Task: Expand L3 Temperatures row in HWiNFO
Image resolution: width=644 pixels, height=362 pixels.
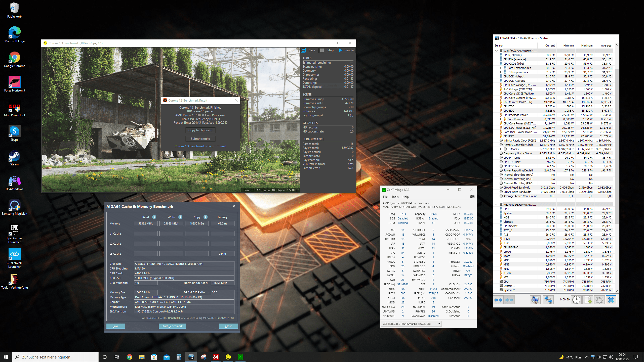Action: click(x=500, y=72)
